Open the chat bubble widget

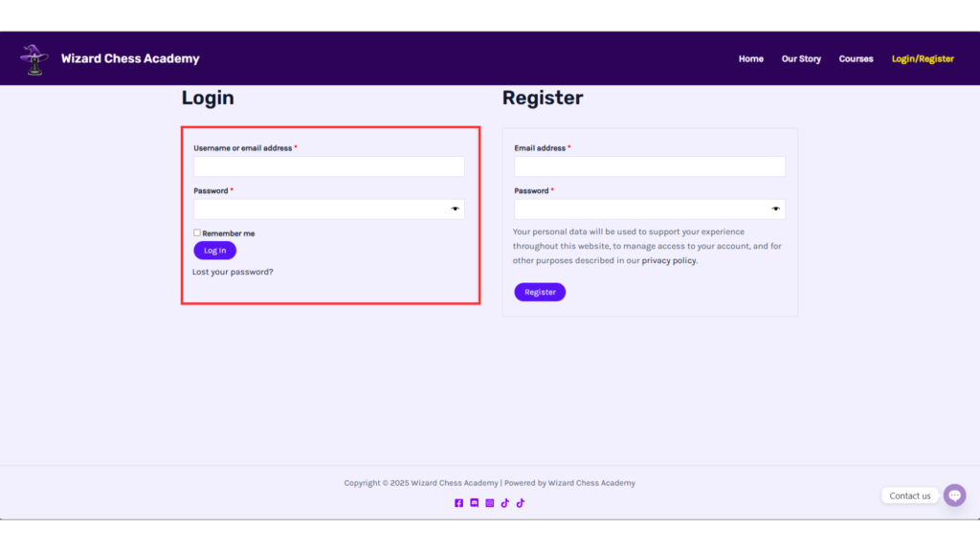pos(954,496)
